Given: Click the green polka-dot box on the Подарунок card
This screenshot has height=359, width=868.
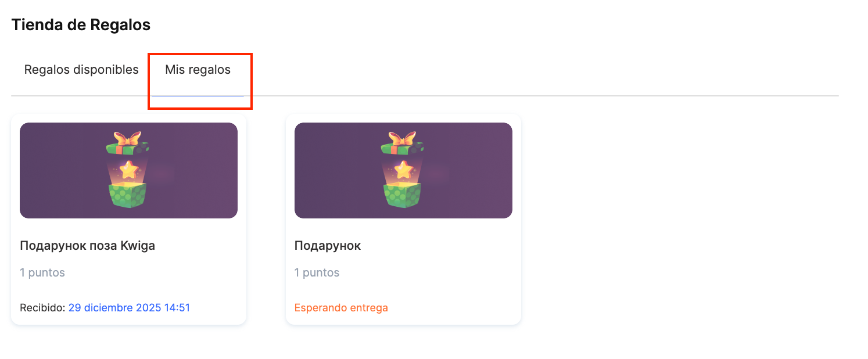Looking at the screenshot, I should [403, 195].
